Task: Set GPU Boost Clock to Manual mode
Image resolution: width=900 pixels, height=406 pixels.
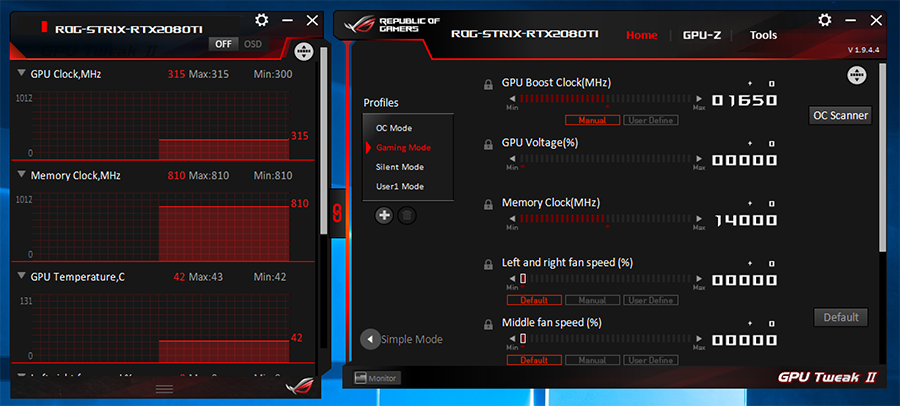Action: (x=592, y=120)
